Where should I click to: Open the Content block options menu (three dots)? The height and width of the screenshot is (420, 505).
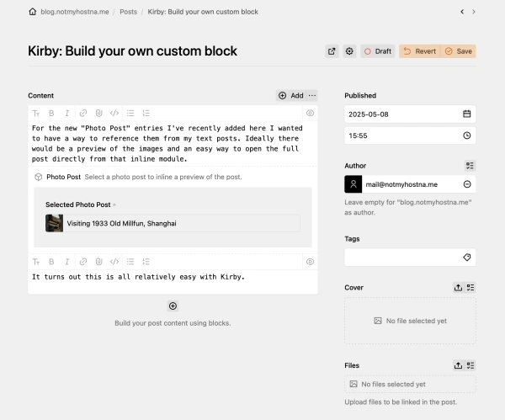312,95
